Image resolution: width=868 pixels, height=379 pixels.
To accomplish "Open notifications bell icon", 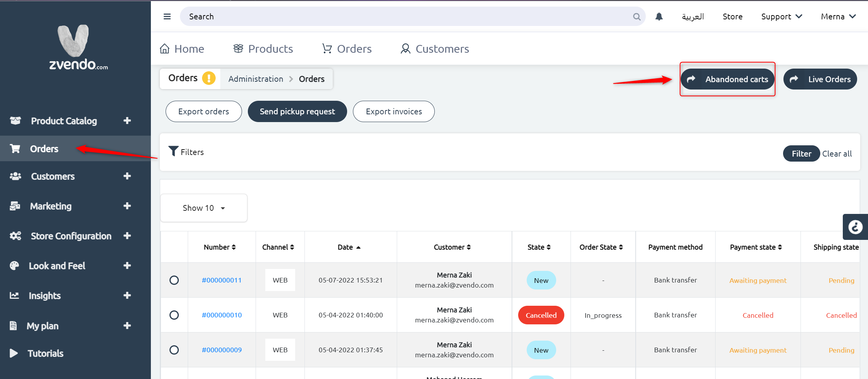I will tap(659, 17).
